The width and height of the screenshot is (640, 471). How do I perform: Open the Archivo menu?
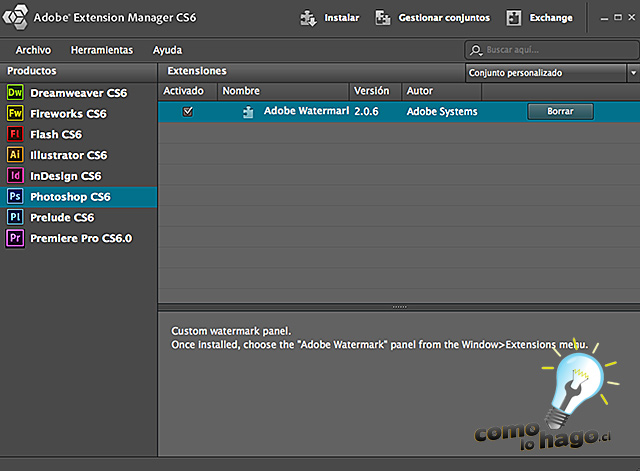[x=33, y=50]
